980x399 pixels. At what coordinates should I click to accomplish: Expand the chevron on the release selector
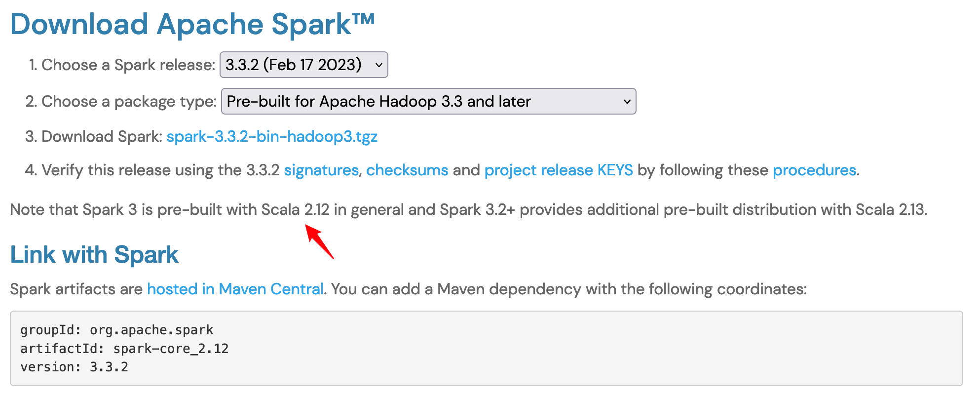(x=378, y=65)
